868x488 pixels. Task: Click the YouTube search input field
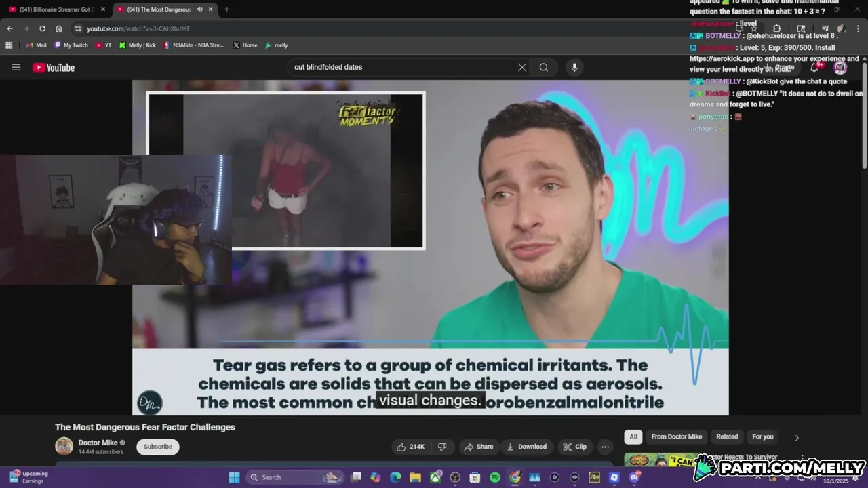402,67
